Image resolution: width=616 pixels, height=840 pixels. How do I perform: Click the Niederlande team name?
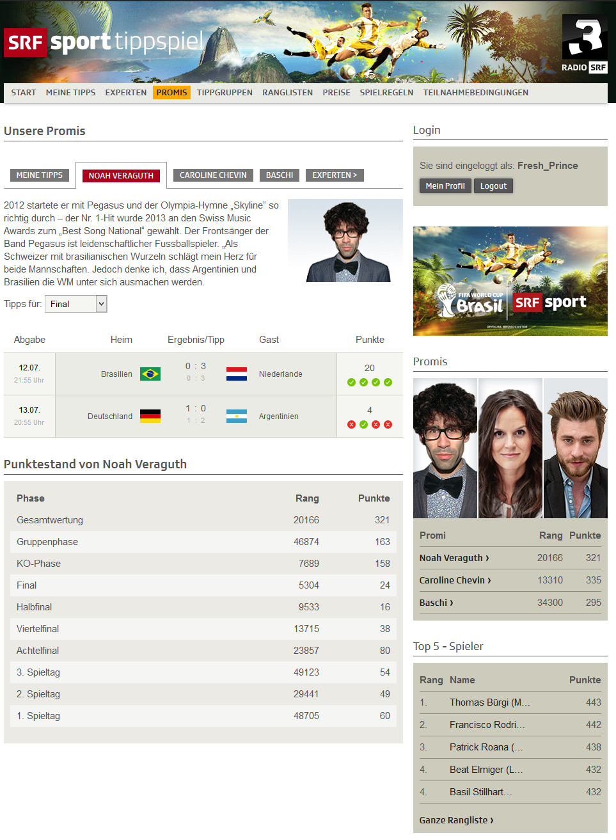point(281,374)
